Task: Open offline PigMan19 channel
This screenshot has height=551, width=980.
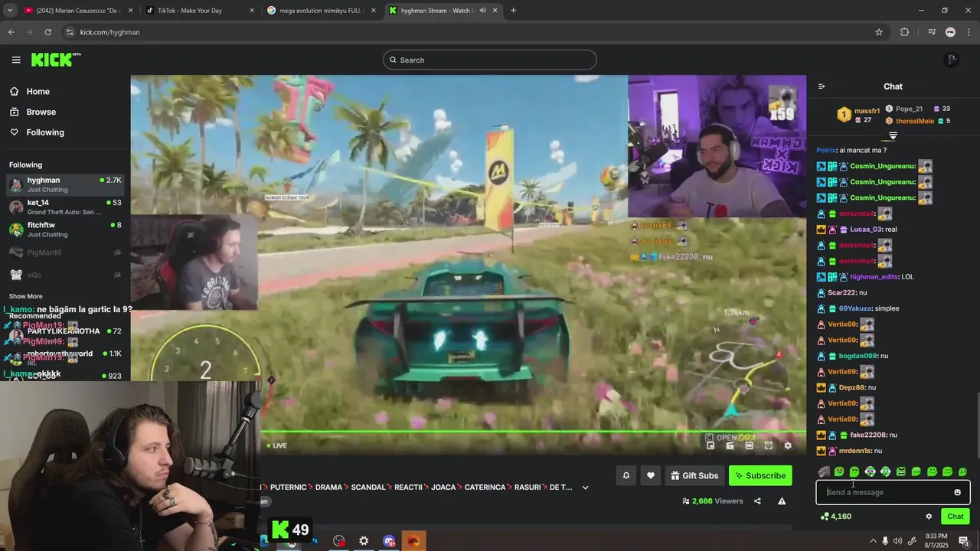Action: [x=65, y=253]
